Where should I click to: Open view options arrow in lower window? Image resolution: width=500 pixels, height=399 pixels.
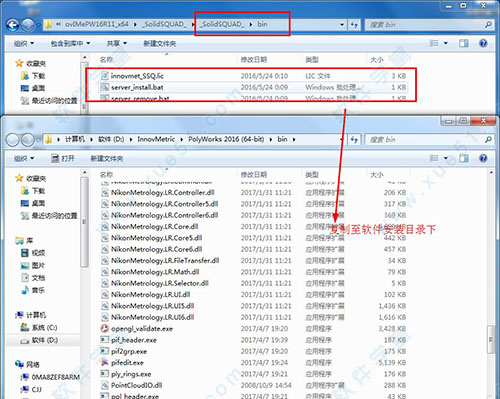pos(446,158)
